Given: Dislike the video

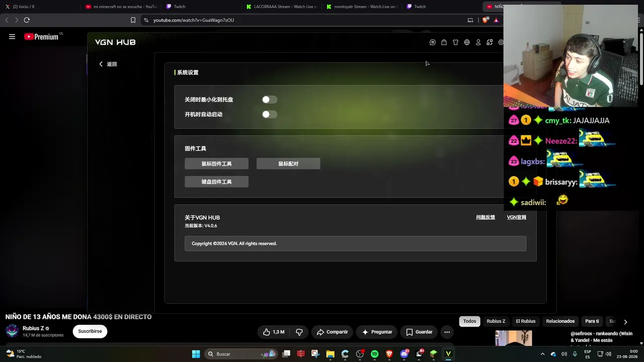Looking at the screenshot, I should [299, 332].
